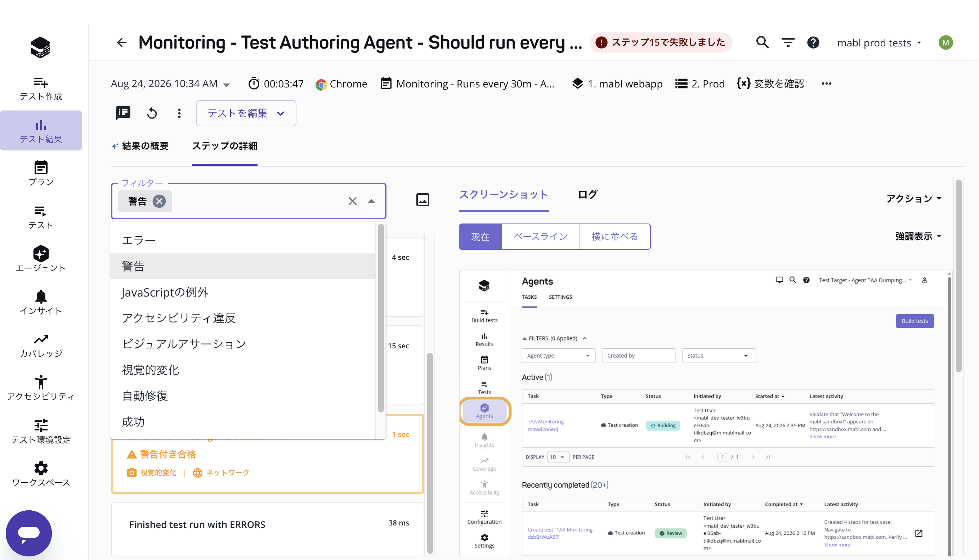The height and width of the screenshot is (560, 979).
Task: Open ワークスペース settings in the sidebar
Action: click(x=41, y=474)
